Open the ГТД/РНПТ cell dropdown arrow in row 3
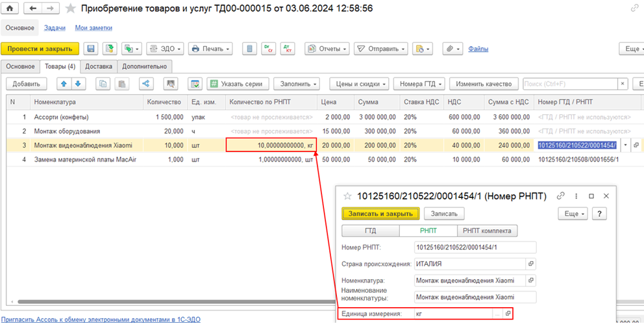Viewport: 644px width, 324px height. [x=626, y=145]
